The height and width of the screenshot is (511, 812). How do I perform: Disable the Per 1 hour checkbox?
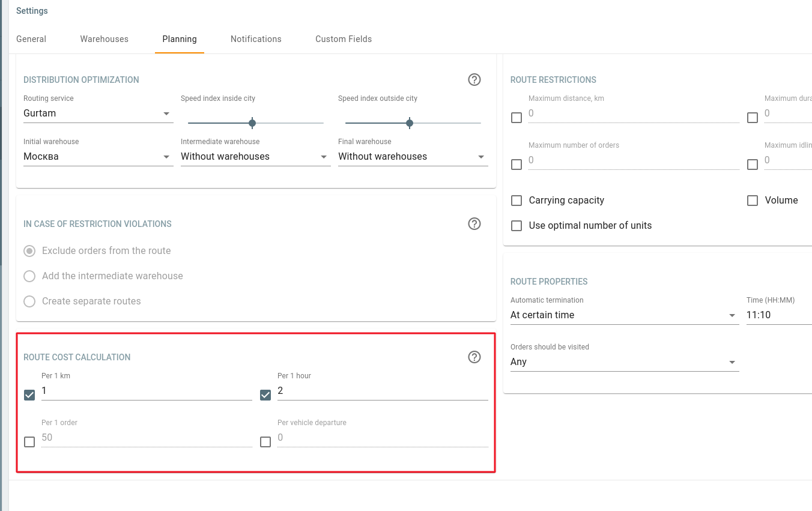tap(265, 395)
